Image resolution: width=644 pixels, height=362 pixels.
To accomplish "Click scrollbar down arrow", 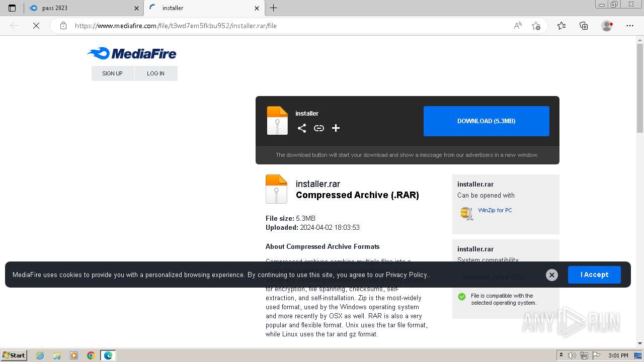I will click(x=640, y=343).
